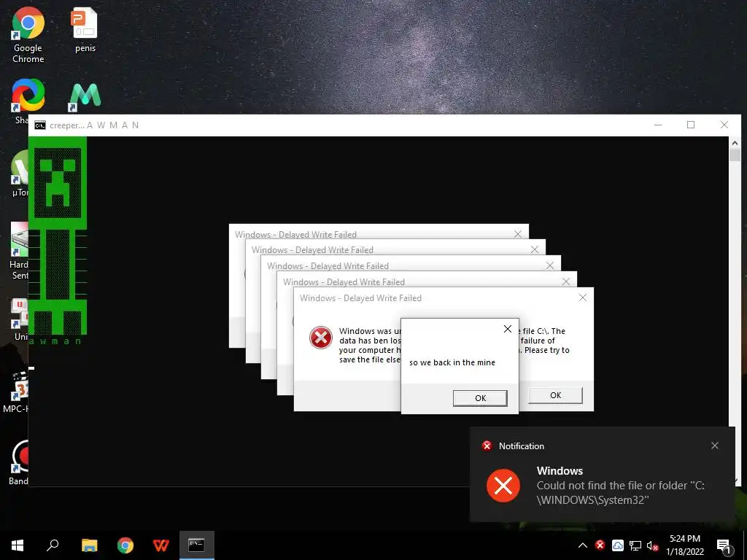The height and width of the screenshot is (560, 747).
Task: Open the Action Center notifications icon
Action: click(x=724, y=546)
